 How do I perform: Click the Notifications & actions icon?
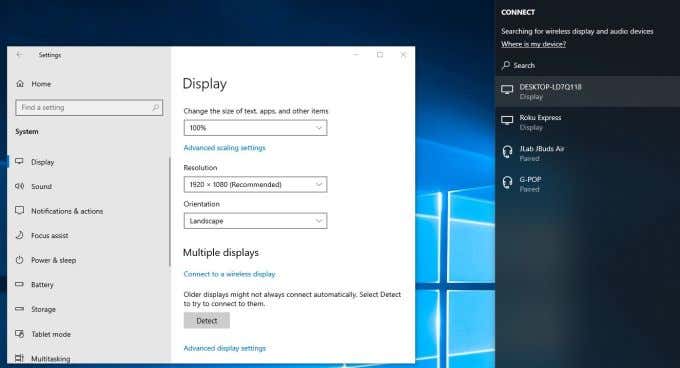[20, 211]
